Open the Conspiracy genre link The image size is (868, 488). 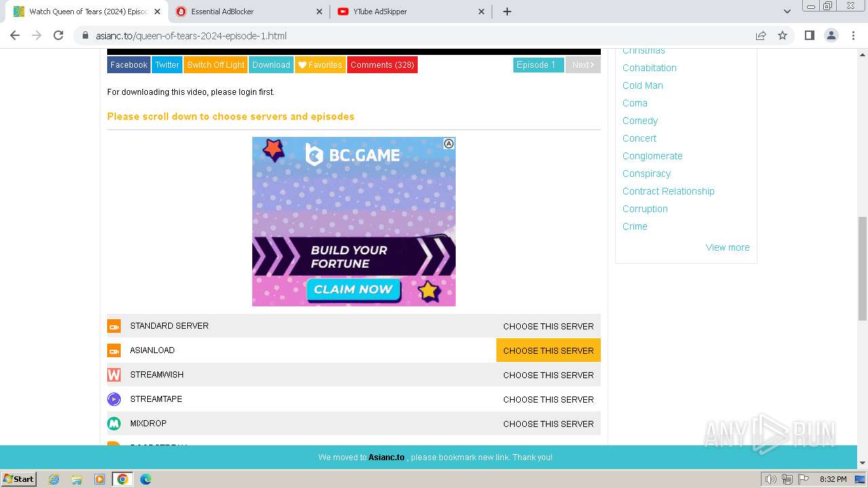[x=646, y=174]
